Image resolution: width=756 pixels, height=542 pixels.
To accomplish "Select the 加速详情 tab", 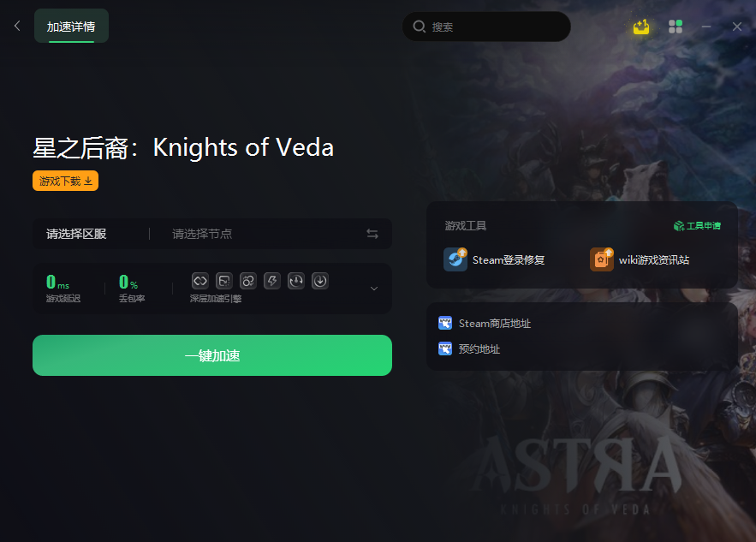I will 71,26.
